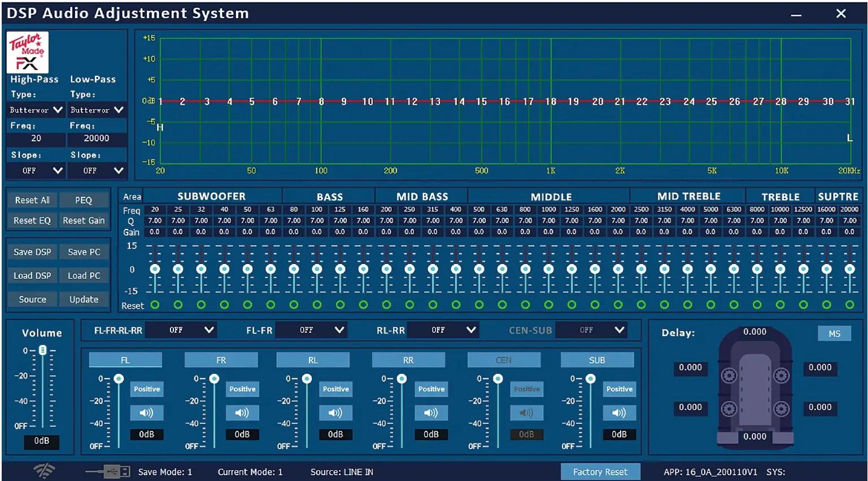868x481 pixels.
Task: Open the High-Pass Type dropdown
Action: click(36, 110)
